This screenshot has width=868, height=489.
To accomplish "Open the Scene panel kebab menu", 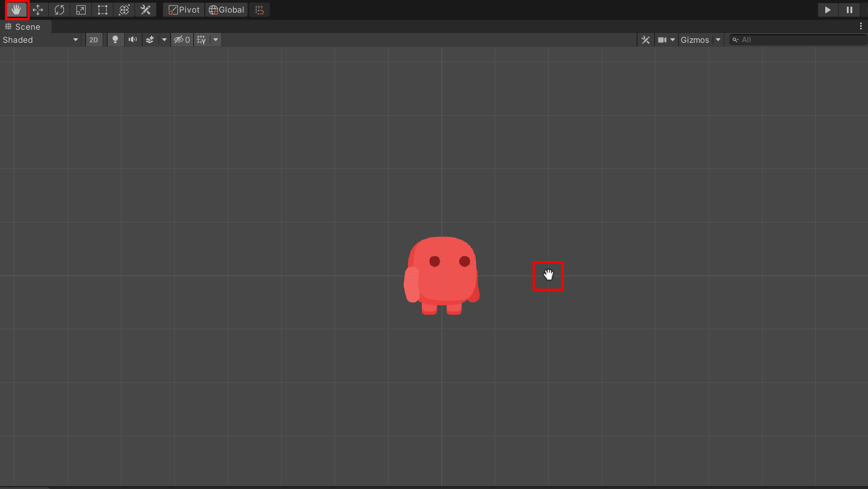I will tap(861, 27).
